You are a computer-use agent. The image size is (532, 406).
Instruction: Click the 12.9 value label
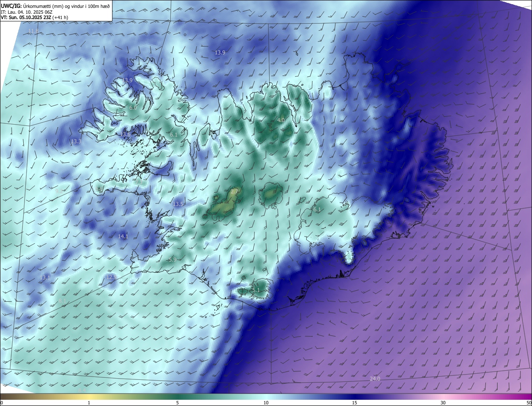(x=111, y=276)
